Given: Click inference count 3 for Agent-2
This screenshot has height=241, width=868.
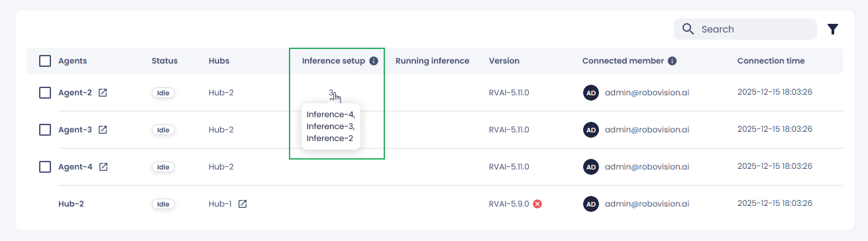Looking at the screenshot, I should [x=331, y=93].
